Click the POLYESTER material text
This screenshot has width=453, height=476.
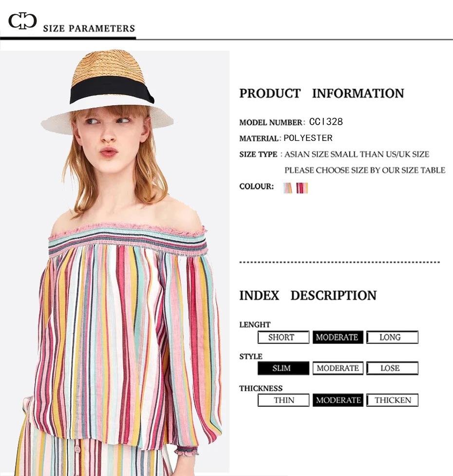tap(308, 138)
